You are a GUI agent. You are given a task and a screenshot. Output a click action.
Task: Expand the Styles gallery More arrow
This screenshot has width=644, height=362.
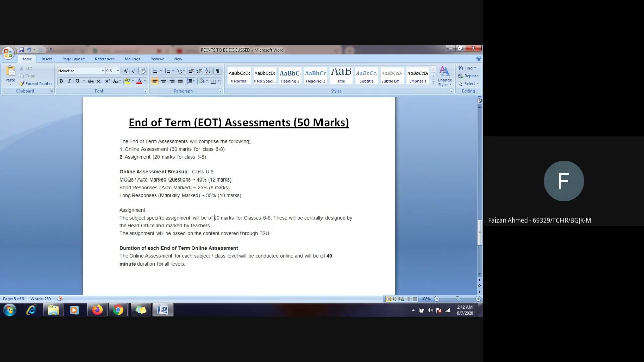[433, 83]
